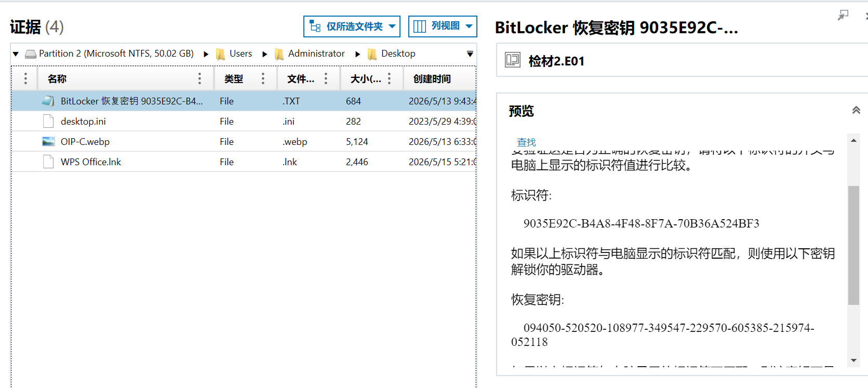Click the 2,446 size cell
The image size is (868, 388).
[x=357, y=162]
